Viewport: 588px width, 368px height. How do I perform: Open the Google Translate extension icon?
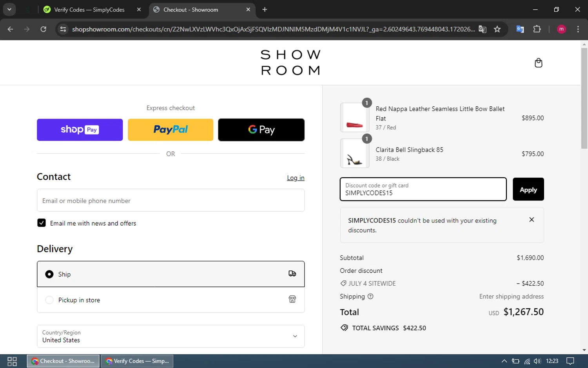point(520,29)
